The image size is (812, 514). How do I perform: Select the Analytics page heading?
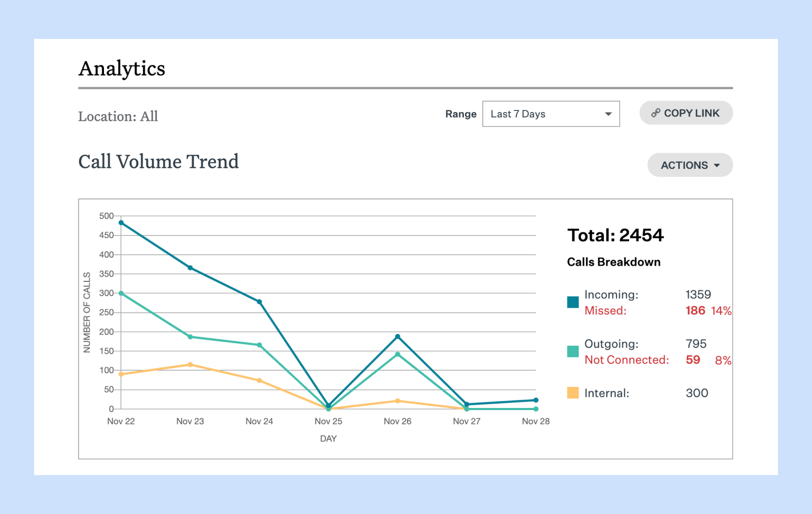(x=122, y=68)
